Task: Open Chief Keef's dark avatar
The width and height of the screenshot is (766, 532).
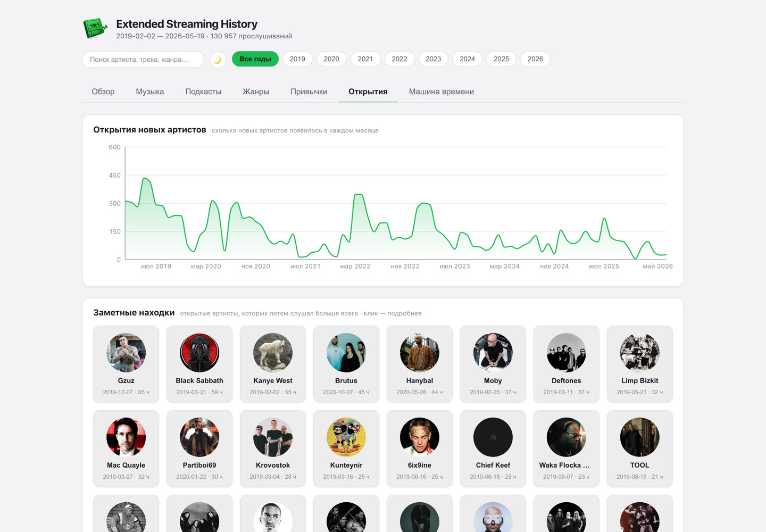Action: 493,437
